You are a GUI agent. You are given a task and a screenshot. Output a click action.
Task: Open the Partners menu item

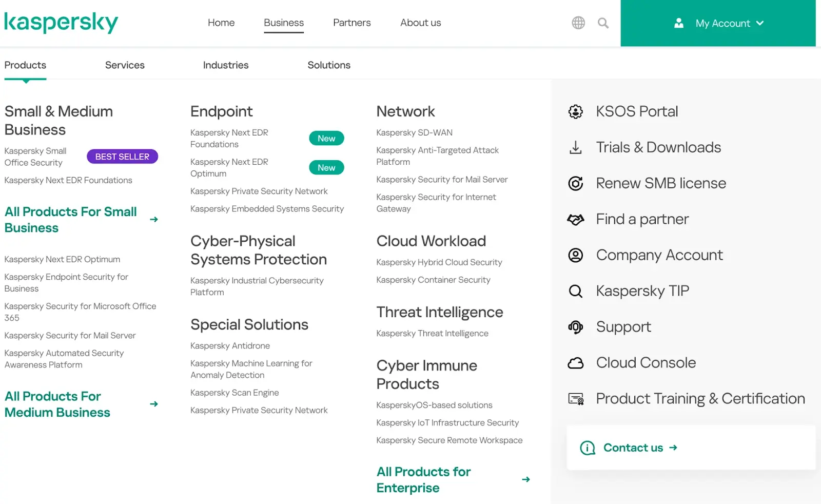click(x=351, y=23)
